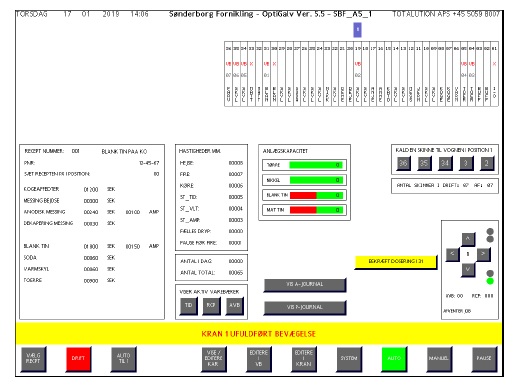Open EDITERE KRAN
The height and width of the screenshot is (386, 514).
(304, 358)
